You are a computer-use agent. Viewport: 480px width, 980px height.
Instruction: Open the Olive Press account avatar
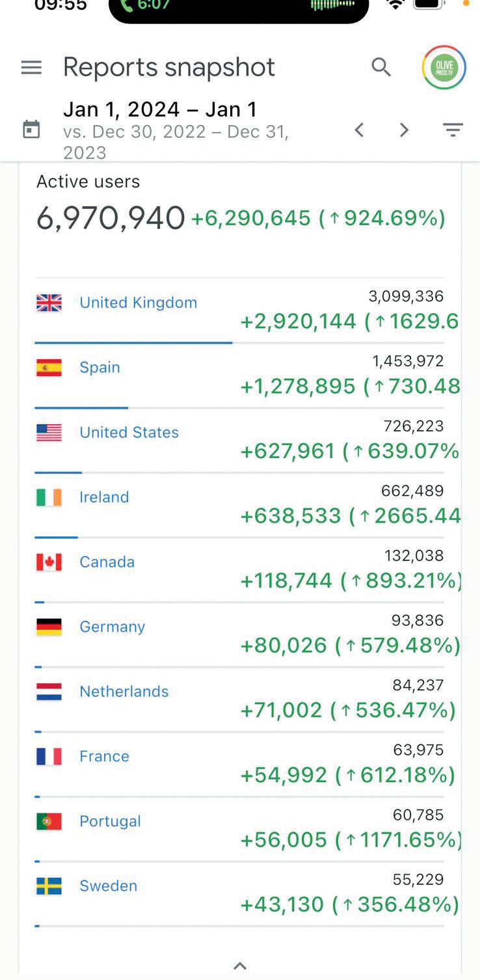(x=444, y=67)
